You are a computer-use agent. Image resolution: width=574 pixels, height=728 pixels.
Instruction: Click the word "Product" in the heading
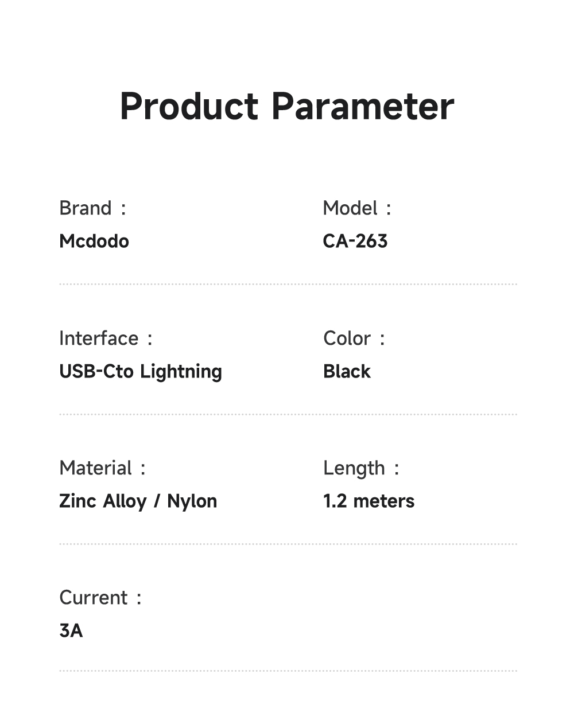[189, 107]
